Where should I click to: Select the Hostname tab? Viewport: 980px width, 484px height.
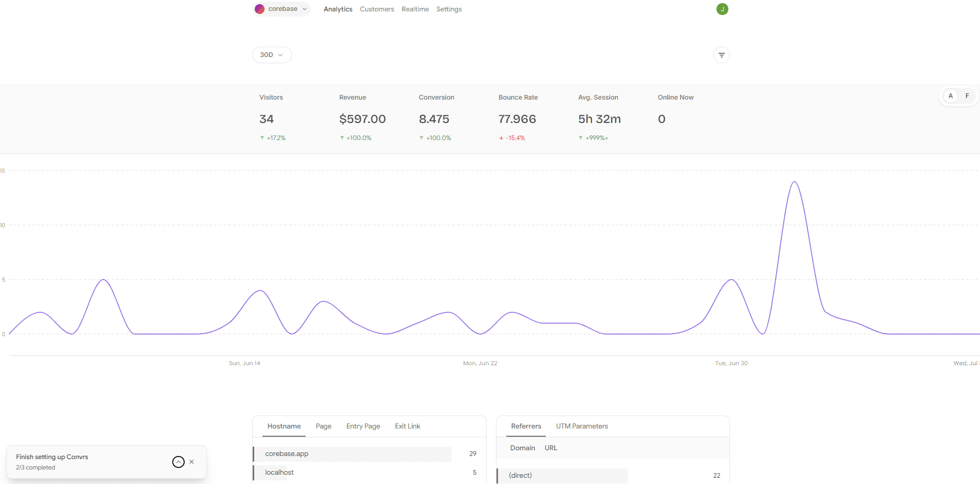[284, 426]
